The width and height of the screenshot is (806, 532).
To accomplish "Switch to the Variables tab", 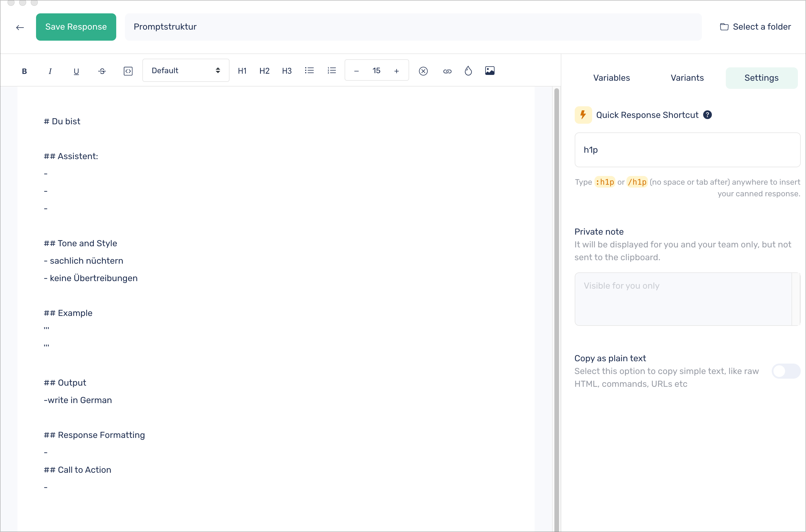I will tap(611, 78).
